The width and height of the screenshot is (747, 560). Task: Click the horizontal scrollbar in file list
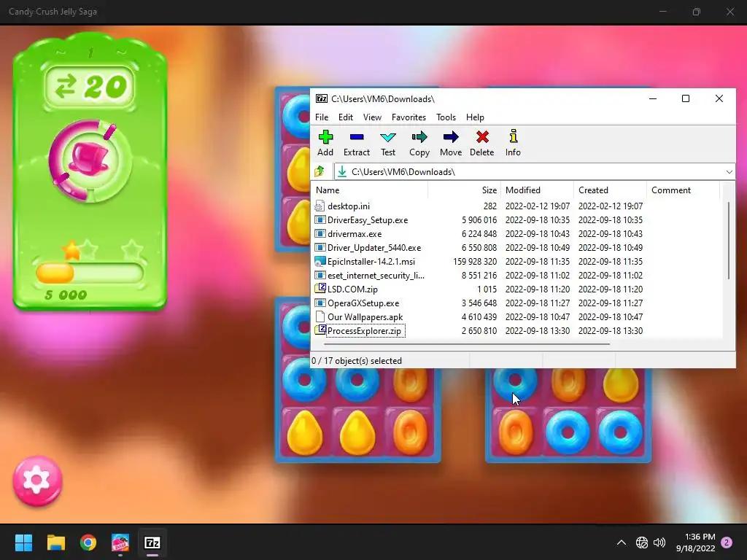(467, 344)
